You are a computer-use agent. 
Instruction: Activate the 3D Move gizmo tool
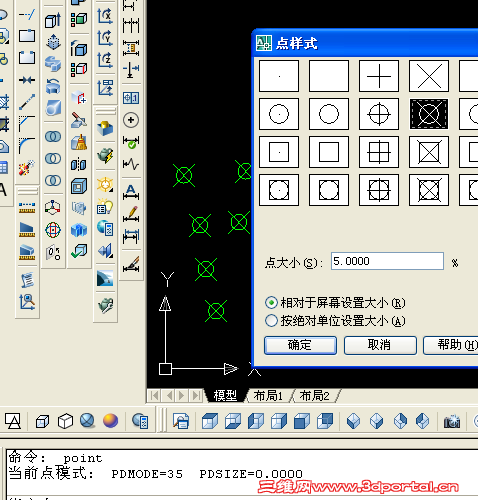[x=53, y=207]
